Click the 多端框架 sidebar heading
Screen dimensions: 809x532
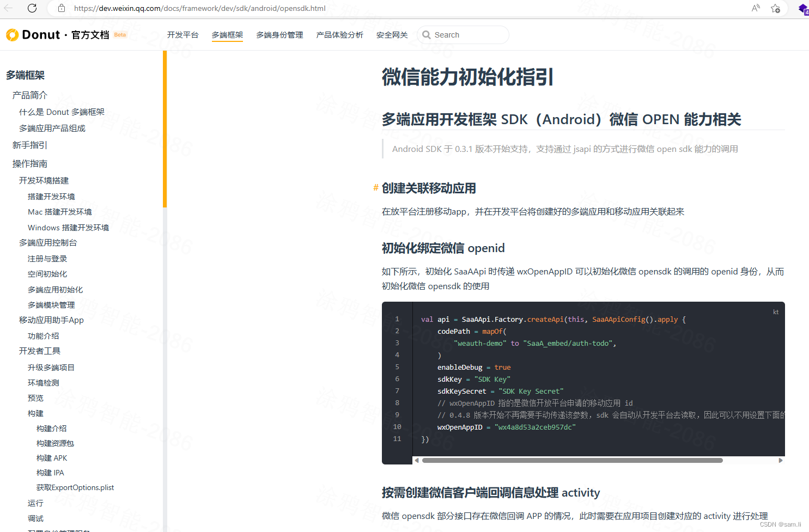coord(25,75)
